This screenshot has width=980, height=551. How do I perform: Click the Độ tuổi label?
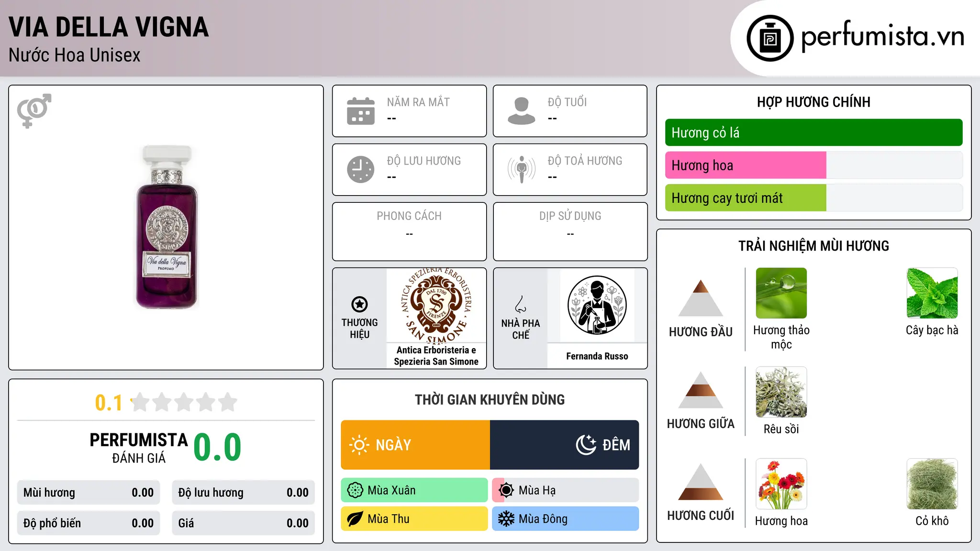pos(567,102)
